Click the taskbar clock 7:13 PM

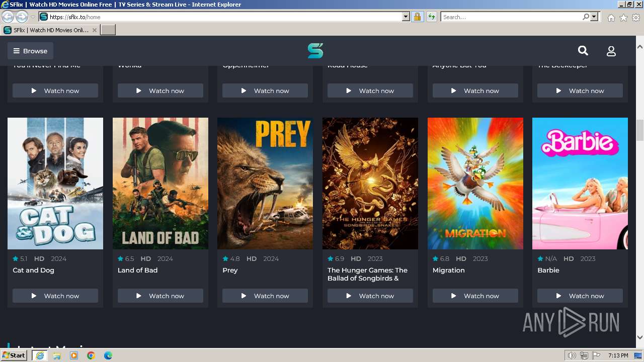click(618, 355)
